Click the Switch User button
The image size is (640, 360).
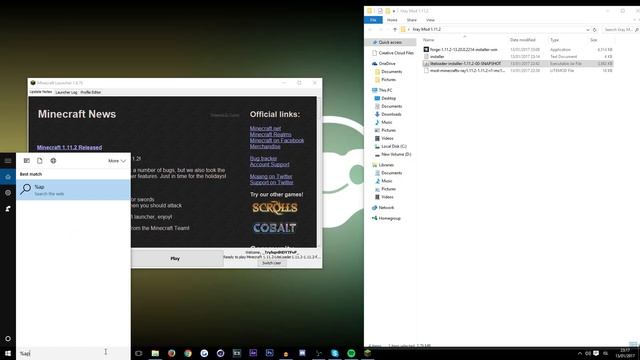pos(271,263)
